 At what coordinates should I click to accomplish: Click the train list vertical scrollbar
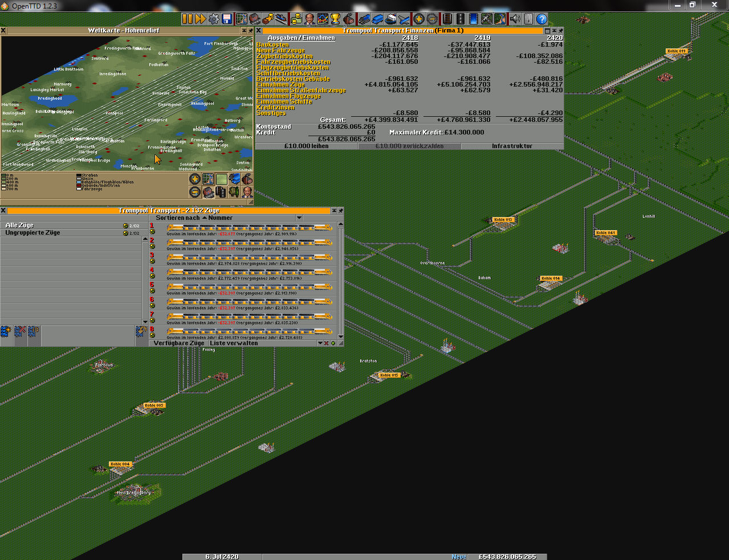pos(341,279)
